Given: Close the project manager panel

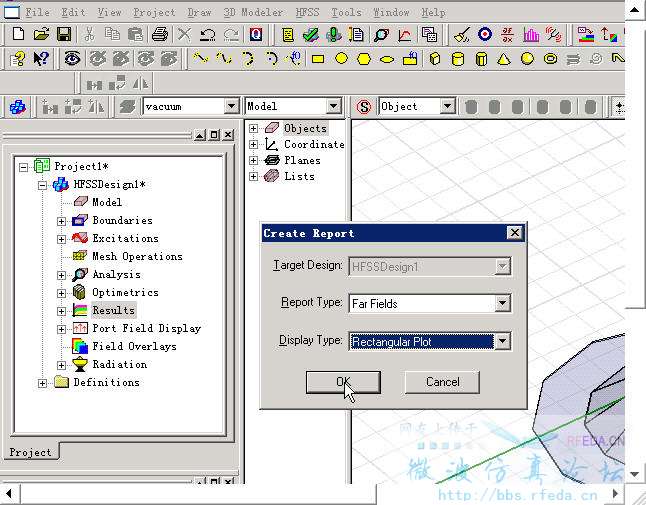Looking at the screenshot, I should click(228, 135).
